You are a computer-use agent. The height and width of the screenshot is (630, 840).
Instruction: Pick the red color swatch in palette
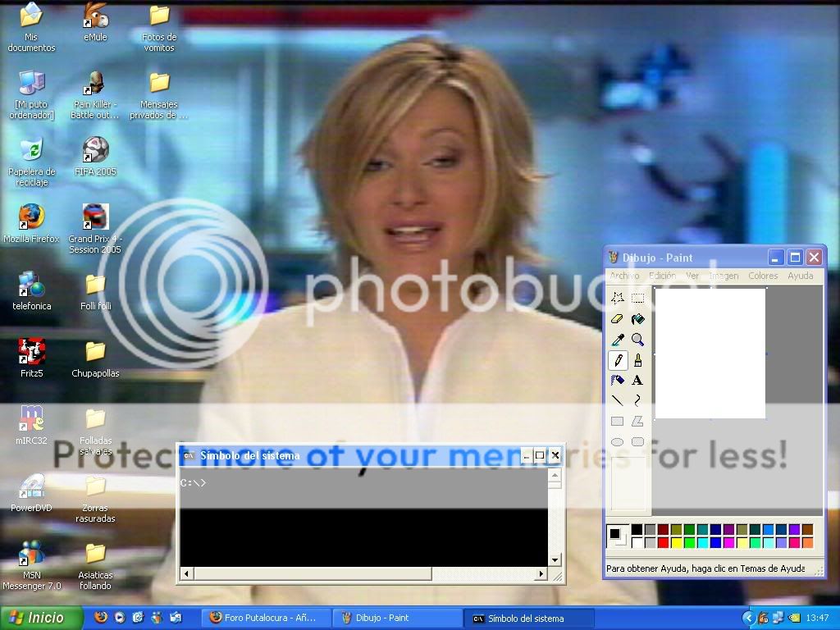663,542
